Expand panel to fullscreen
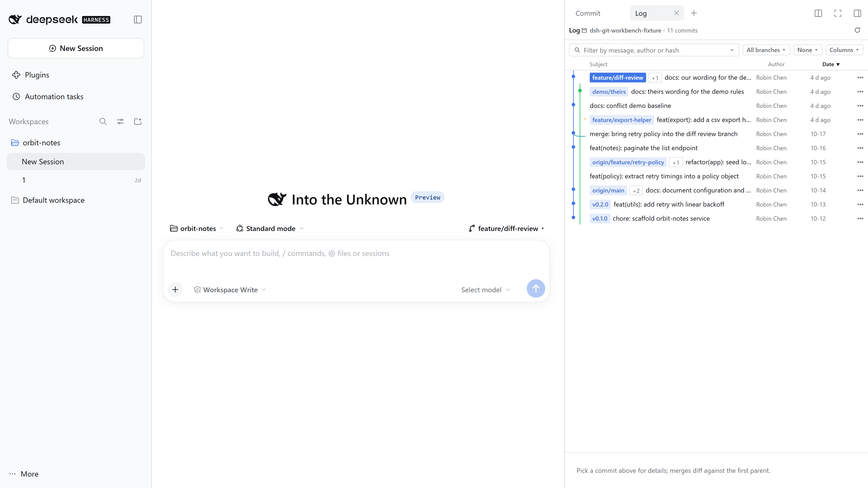Screen dimensions: 868x488 [x=838, y=13]
